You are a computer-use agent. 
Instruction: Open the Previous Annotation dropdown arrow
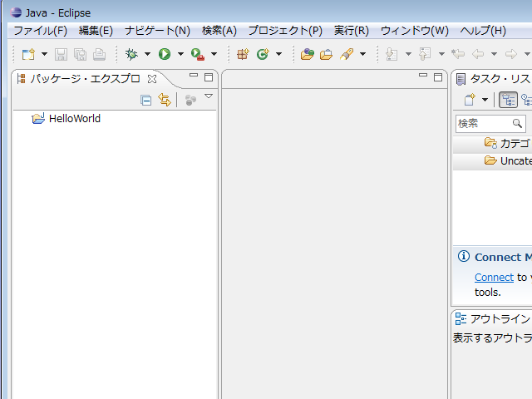coord(441,54)
